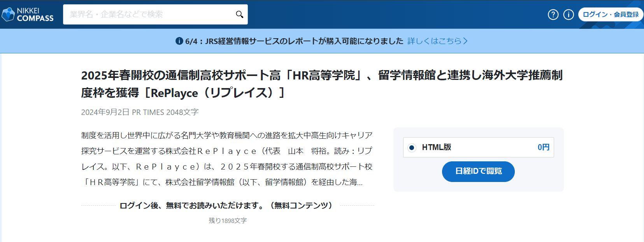
Task: Click the magnifying glass search icon
Action: 239,14
